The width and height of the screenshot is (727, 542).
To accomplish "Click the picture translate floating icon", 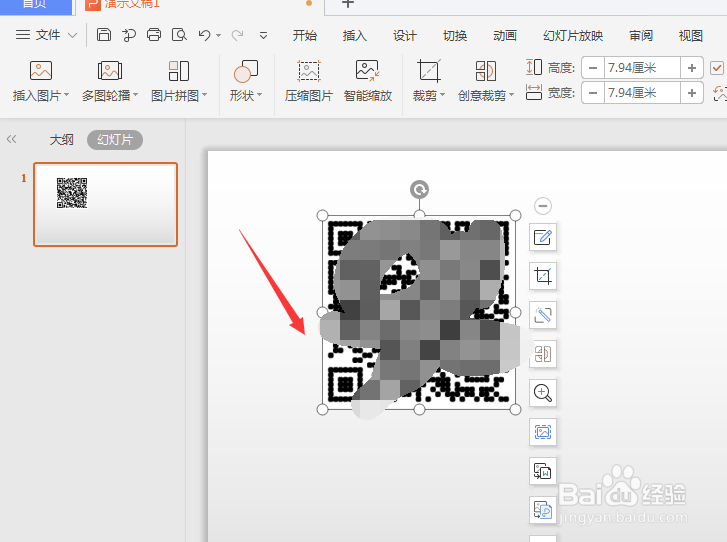I will [542, 510].
